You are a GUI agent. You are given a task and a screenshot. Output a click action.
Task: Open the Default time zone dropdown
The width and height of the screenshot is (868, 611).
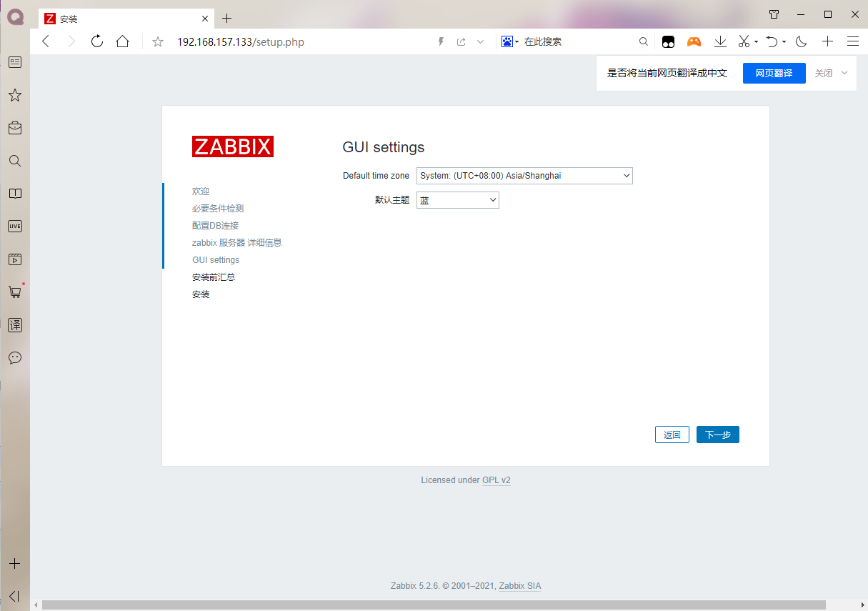pyautogui.click(x=524, y=176)
